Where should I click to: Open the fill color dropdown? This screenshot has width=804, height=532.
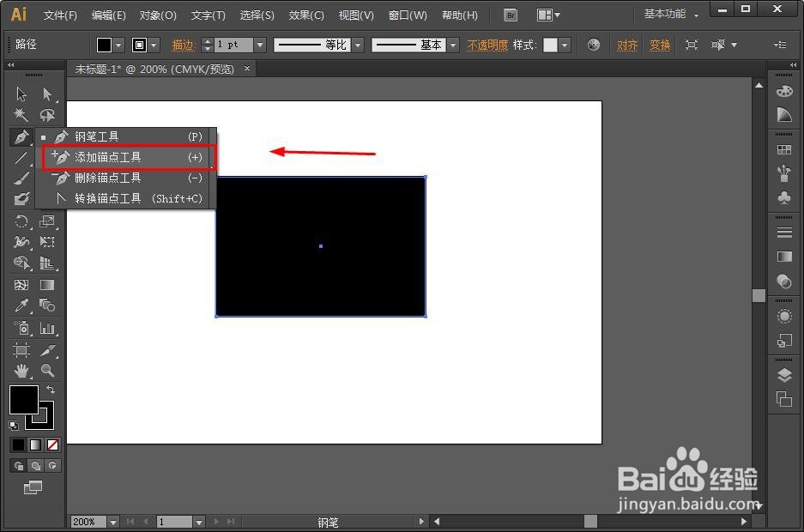pos(119,45)
